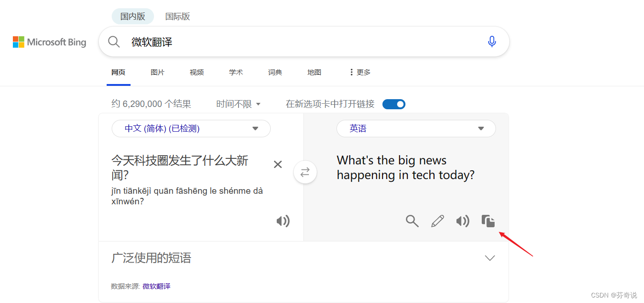Select the 学术 search tab
The width and height of the screenshot is (644, 303).
pyautogui.click(x=236, y=72)
